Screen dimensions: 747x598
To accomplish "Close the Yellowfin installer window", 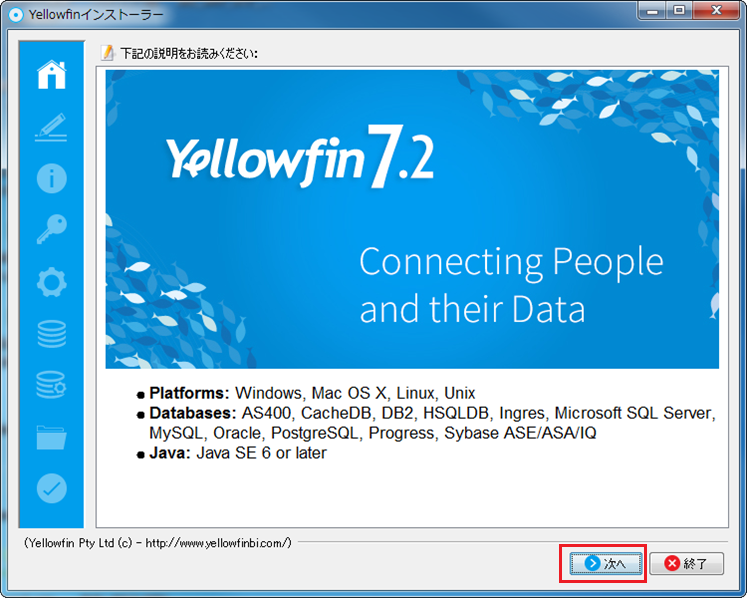I will [717, 11].
